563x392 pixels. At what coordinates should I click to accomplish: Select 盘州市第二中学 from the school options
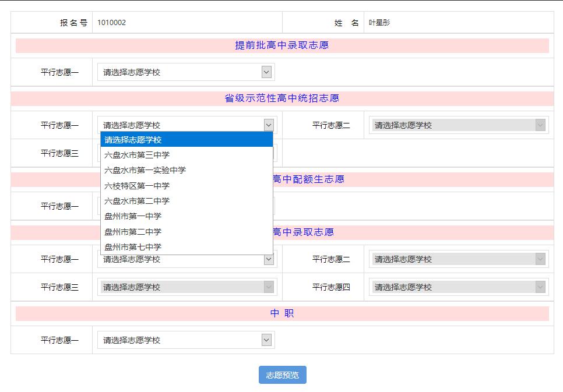(131, 231)
